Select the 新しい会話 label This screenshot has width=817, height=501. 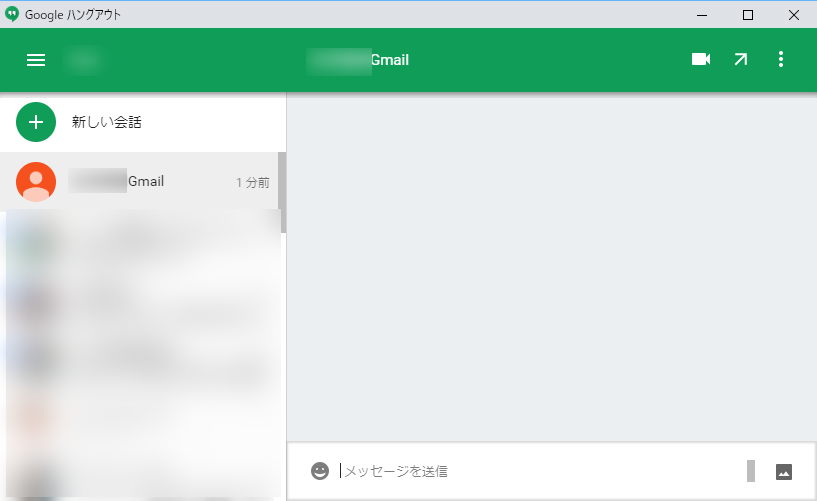(107, 122)
